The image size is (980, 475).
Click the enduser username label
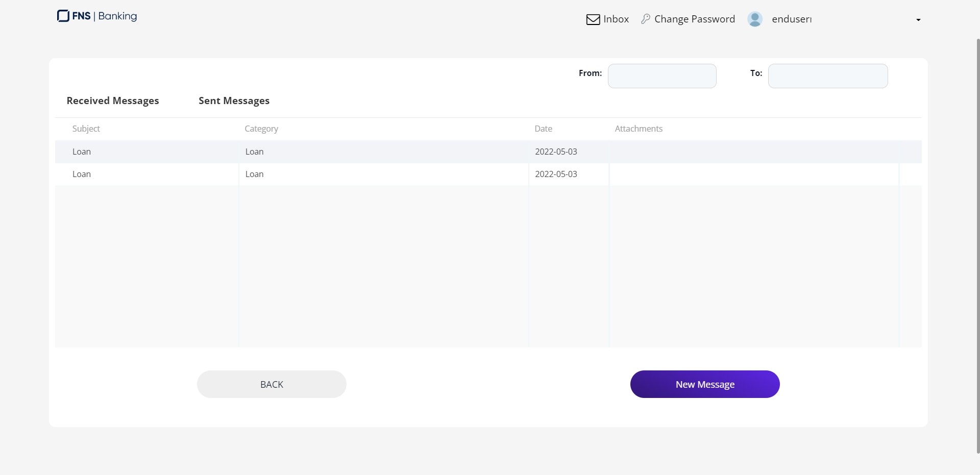(x=791, y=19)
